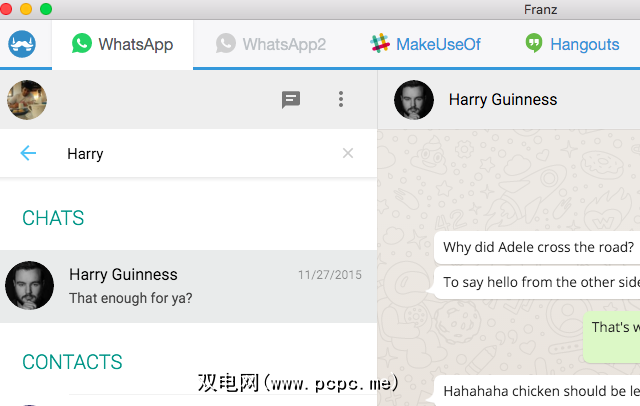This screenshot has height=406, width=640.
Task: Click the 11/27/2015 date in chat row
Action: tap(330, 275)
